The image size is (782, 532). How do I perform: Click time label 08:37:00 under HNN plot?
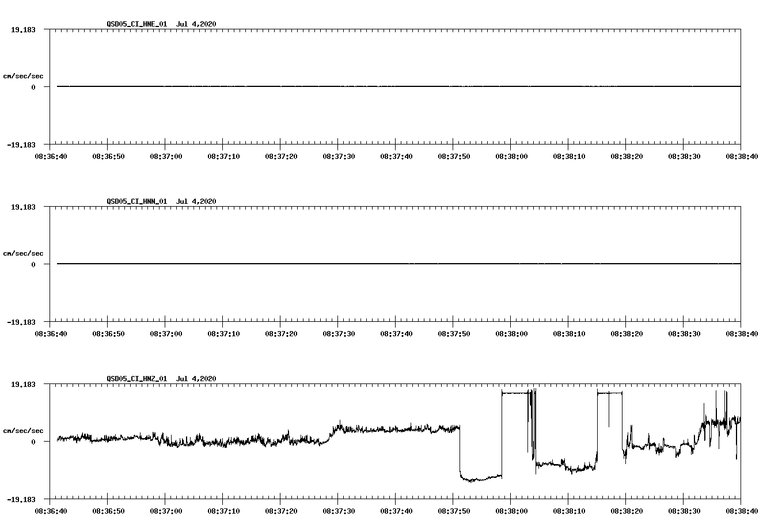166,334
